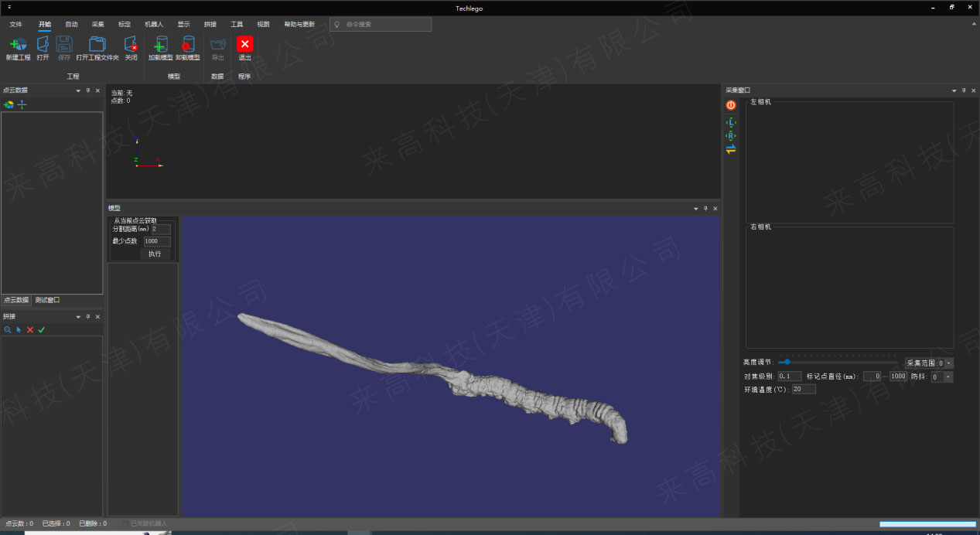Pin the 点云数据 panel with pushpin toggle

(87, 90)
